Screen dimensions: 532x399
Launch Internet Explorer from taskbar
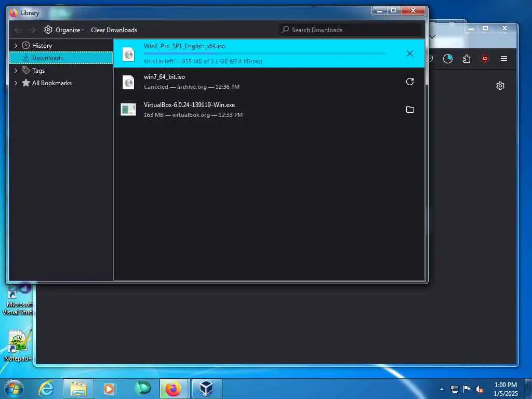point(46,389)
